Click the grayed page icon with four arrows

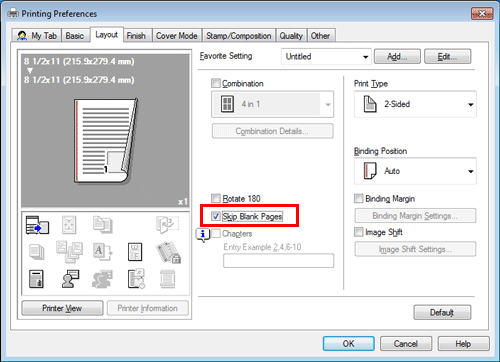click(69, 225)
